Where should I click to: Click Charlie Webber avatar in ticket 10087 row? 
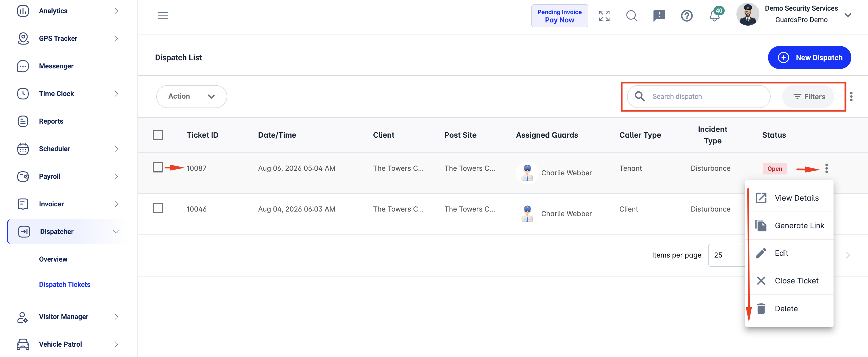[527, 173]
